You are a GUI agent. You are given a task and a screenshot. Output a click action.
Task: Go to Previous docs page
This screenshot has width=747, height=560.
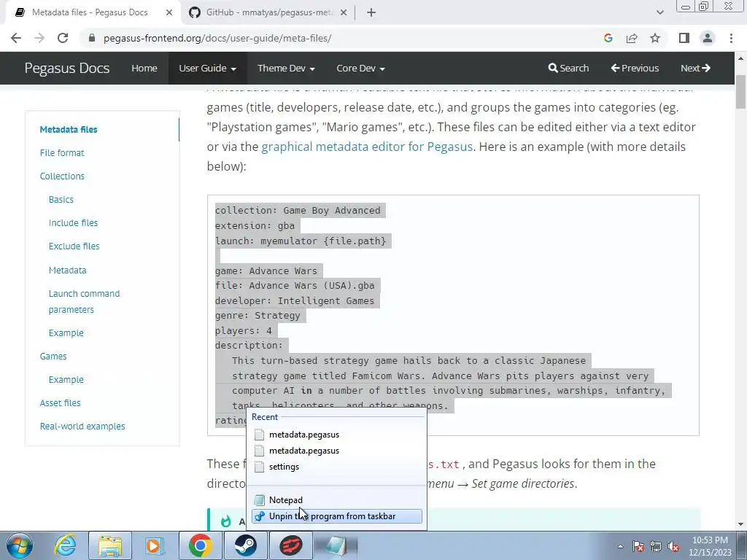click(635, 68)
